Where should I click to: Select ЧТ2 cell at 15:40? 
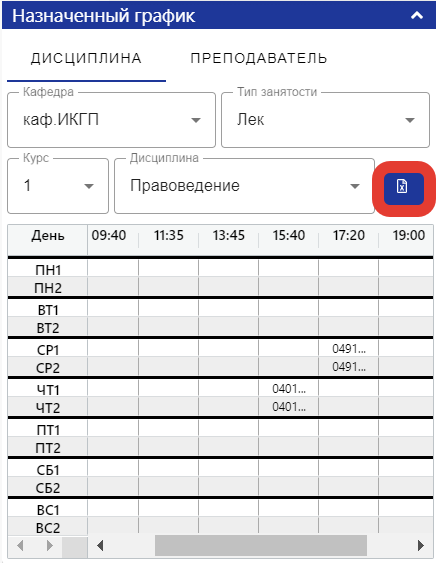[x=288, y=407]
